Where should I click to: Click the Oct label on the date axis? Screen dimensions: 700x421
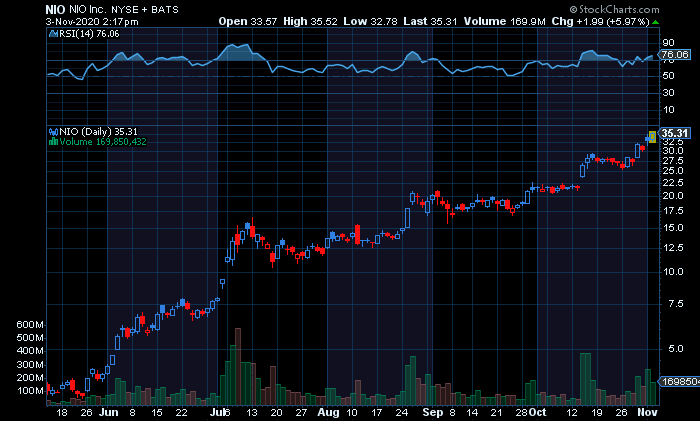pos(538,413)
